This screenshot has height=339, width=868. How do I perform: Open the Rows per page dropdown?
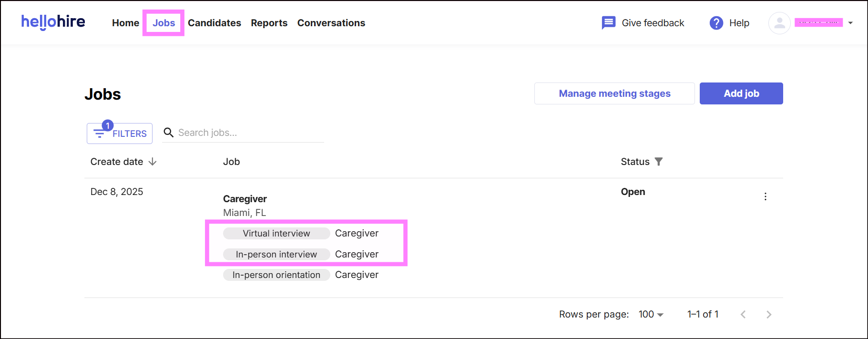coord(651,314)
